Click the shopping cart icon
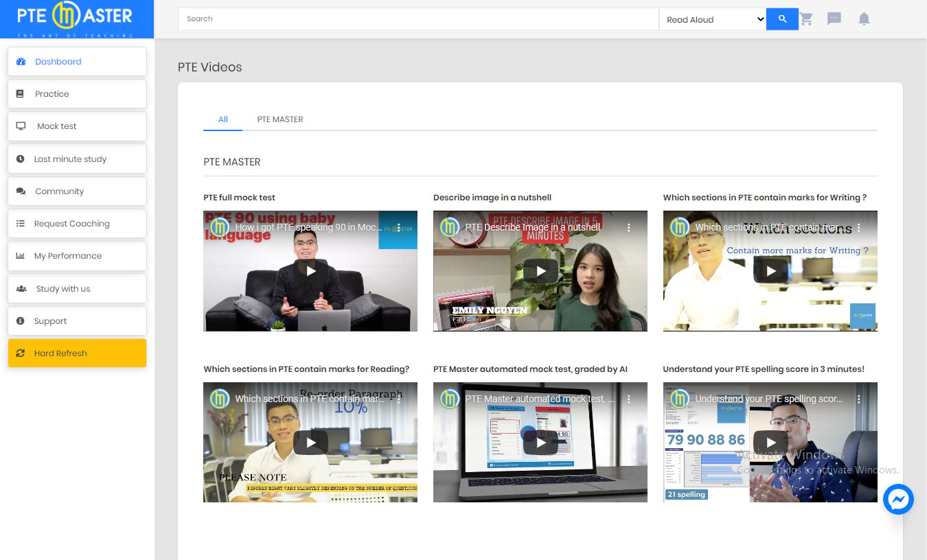This screenshot has width=927, height=560. click(x=806, y=19)
